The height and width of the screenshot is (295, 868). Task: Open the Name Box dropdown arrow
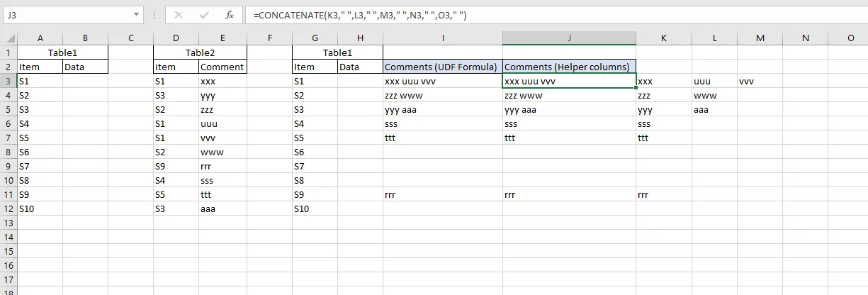[136, 15]
